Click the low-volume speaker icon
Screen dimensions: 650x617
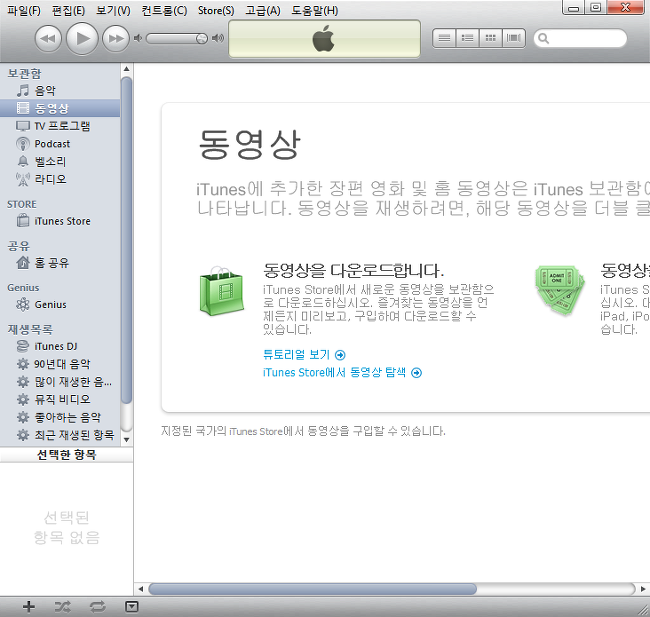[138, 39]
